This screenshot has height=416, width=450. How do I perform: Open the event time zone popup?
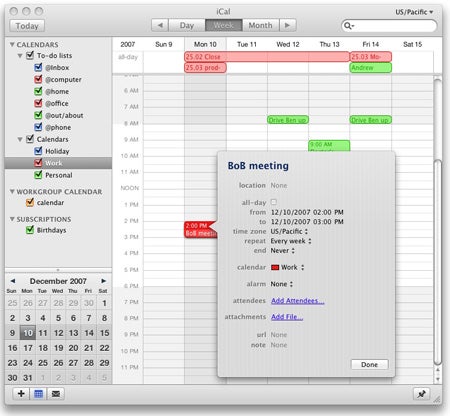click(289, 231)
